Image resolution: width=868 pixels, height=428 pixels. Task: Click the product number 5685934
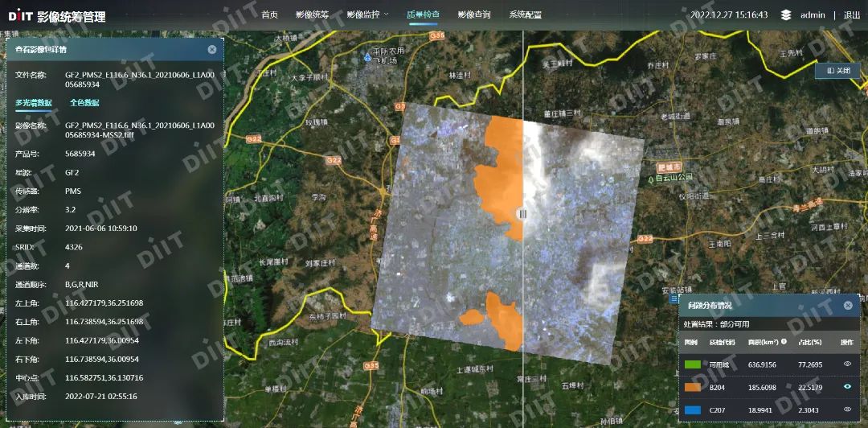80,154
